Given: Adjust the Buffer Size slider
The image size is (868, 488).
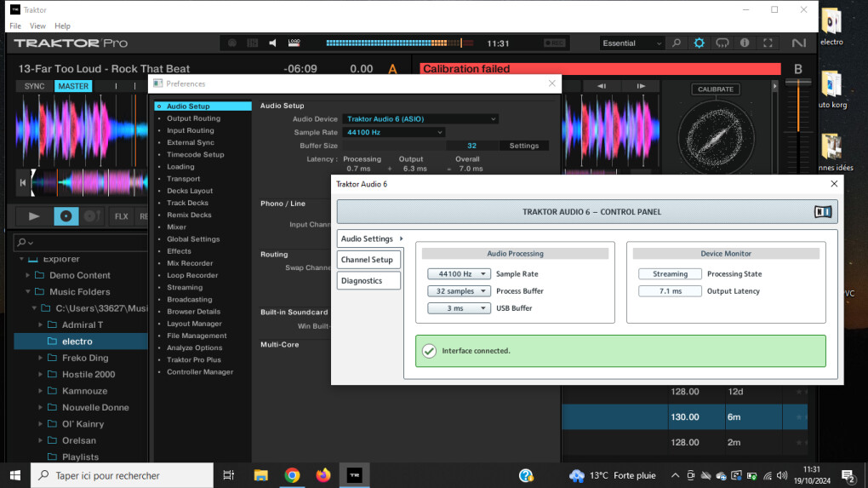Looking at the screenshot, I should click(394, 146).
